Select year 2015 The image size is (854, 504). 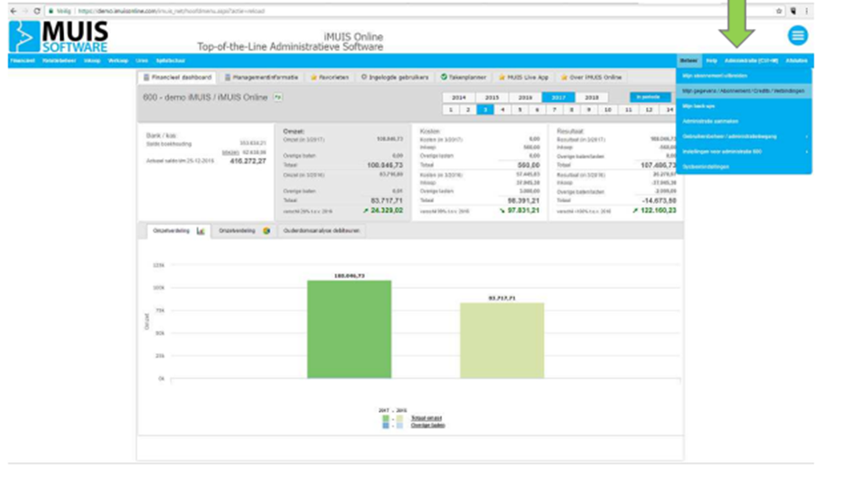492,98
